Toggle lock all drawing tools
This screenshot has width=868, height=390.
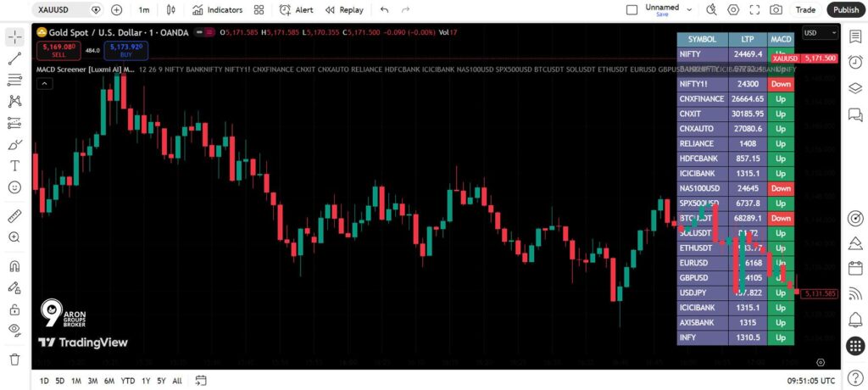tap(15, 309)
